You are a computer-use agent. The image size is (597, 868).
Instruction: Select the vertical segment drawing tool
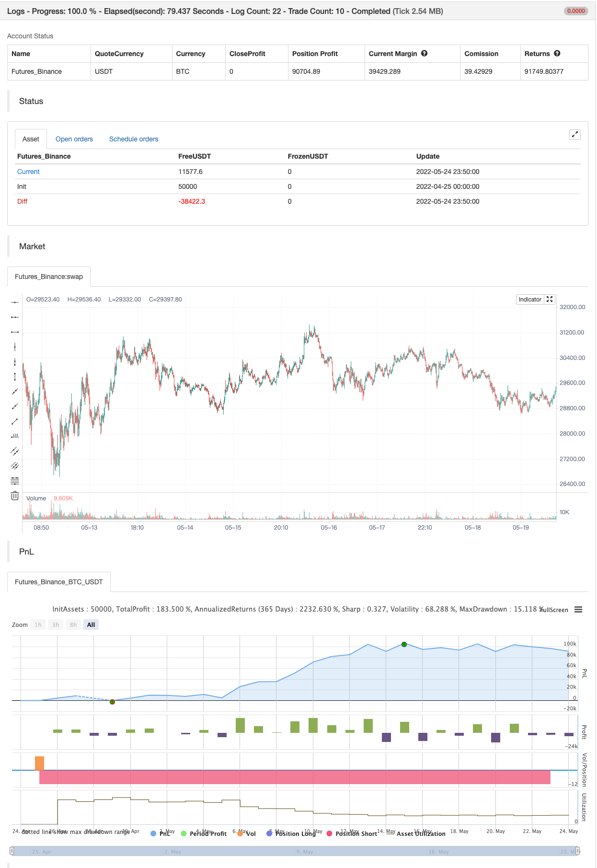click(15, 376)
